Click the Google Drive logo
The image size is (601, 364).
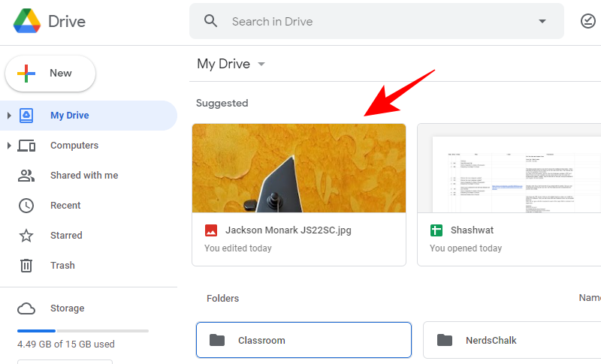(26, 22)
